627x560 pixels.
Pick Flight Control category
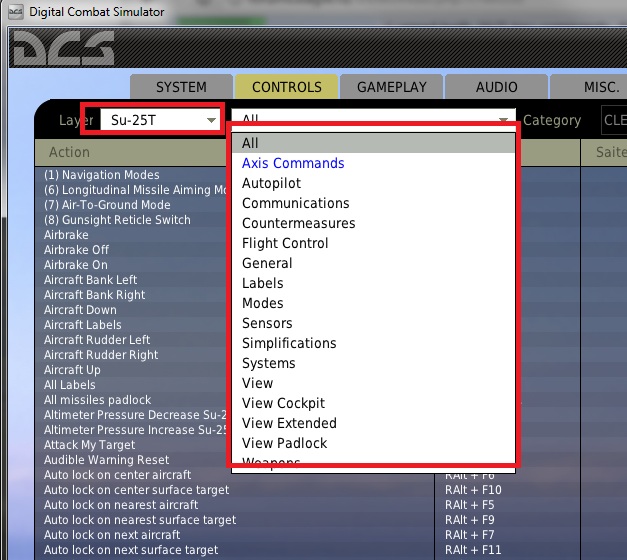(373, 243)
